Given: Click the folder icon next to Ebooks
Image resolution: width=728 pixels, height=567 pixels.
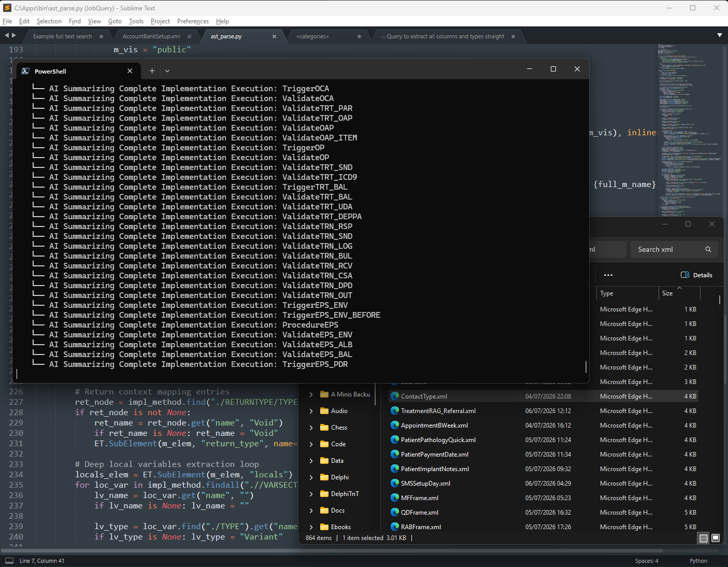Looking at the screenshot, I should (325, 527).
